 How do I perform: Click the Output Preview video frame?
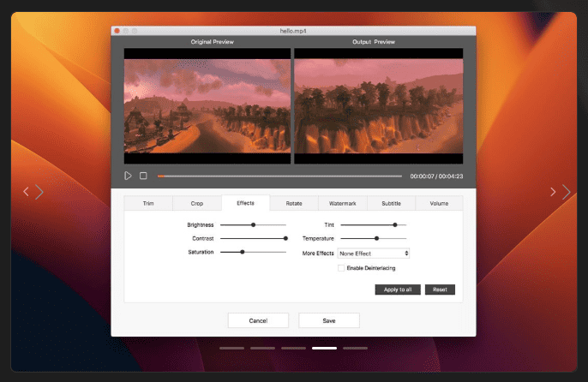pyautogui.click(x=379, y=105)
